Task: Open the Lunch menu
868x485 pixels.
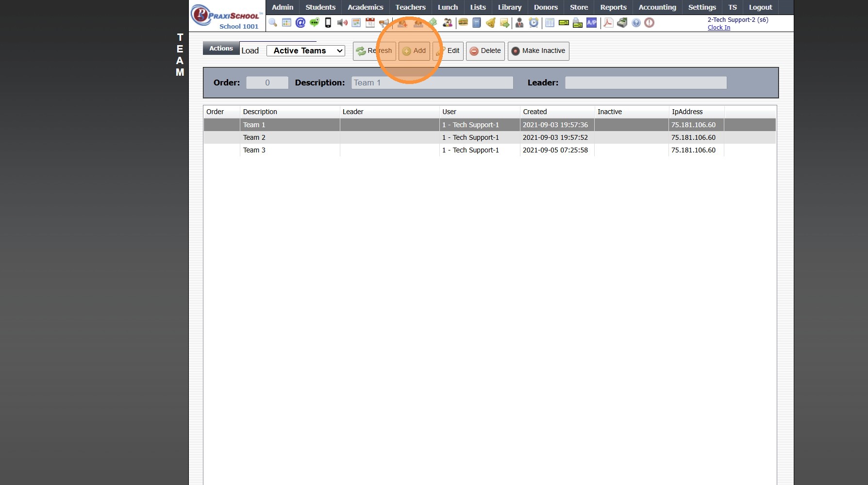Action: pos(448,7)
